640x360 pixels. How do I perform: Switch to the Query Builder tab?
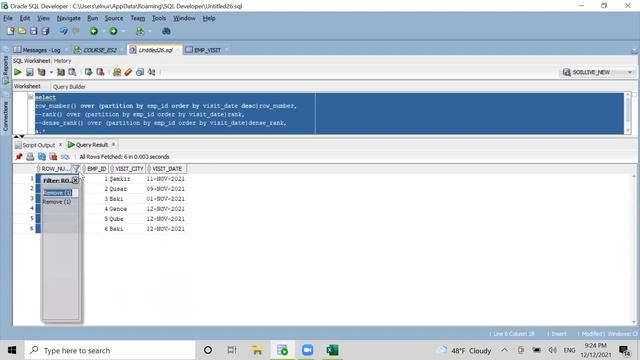pyautogui.click(x=69, y=87)
